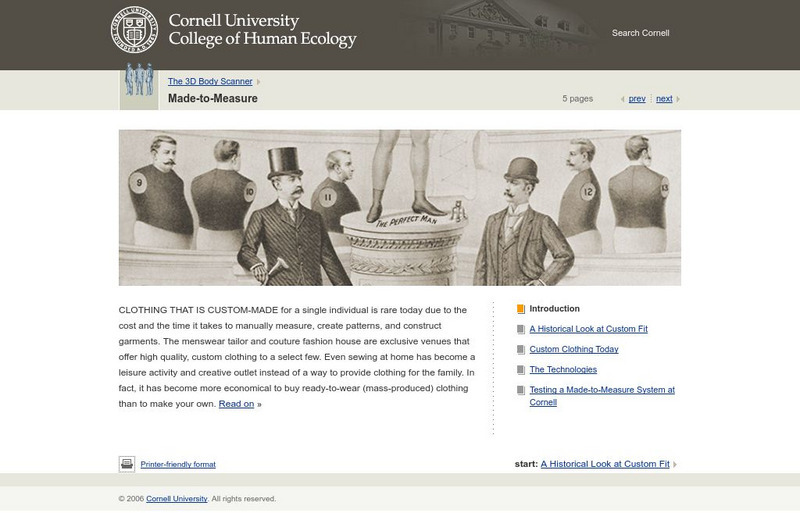800x513 pixels.
Task: Go to the next page link
Action: coord(664,99)
